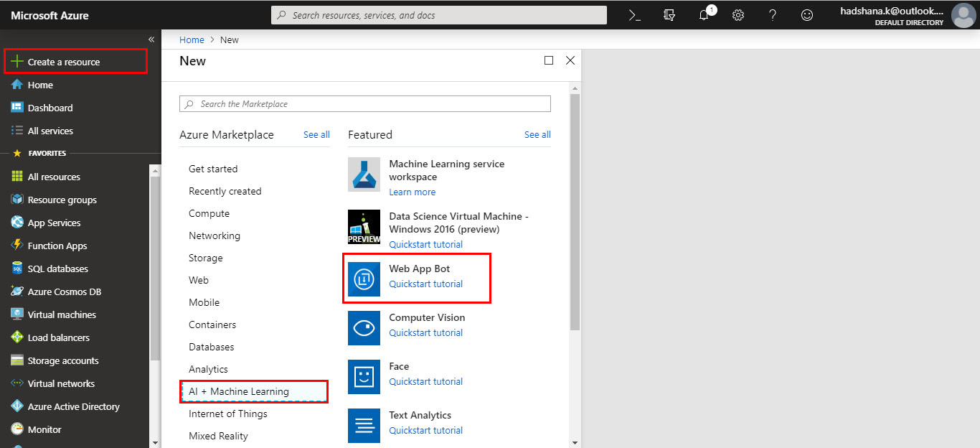Open the notifications bell
Screen dimensions: 980x448
pos(705,14)
